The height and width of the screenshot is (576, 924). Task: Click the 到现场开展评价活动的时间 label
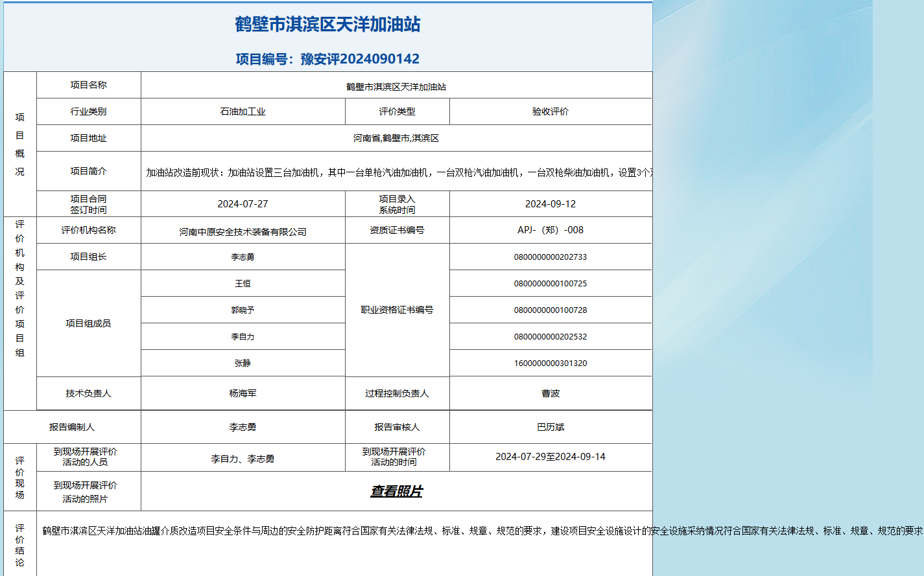[394, 457]
